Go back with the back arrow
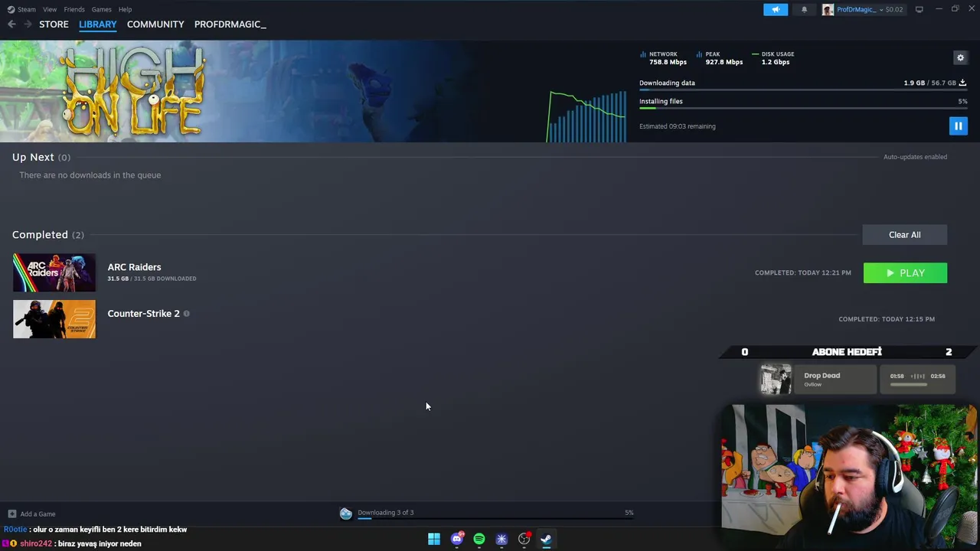980x551 pixels. pyautogui.click(x=11, y=24)
